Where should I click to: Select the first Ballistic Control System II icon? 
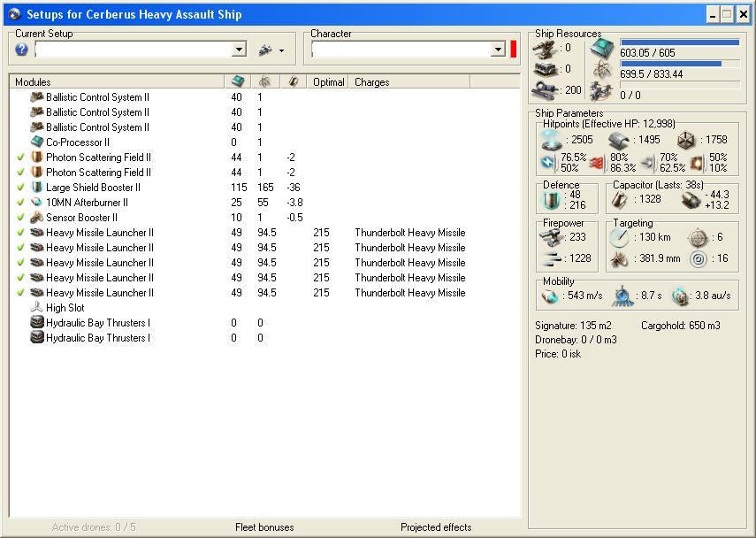(37, 97)
